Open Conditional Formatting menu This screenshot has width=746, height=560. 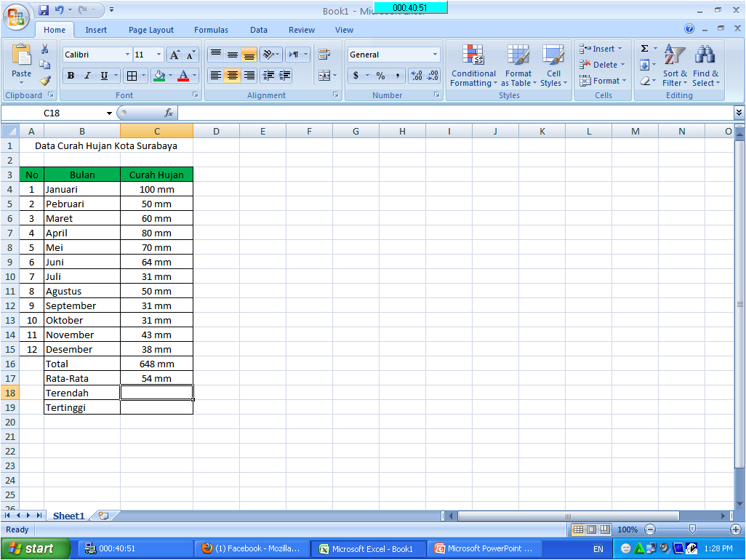[473, 65]
